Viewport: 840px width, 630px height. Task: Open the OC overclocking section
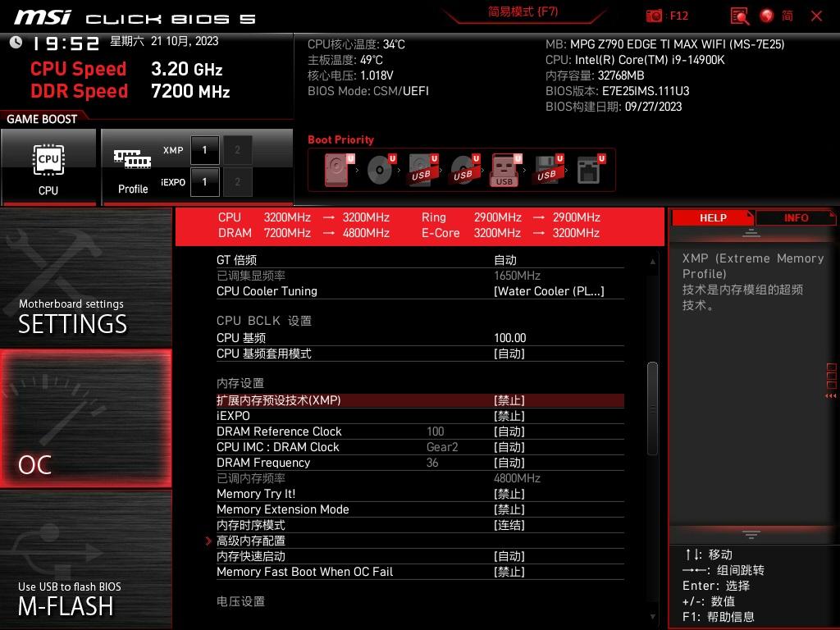pyautogui.click(x=85, y=418)
